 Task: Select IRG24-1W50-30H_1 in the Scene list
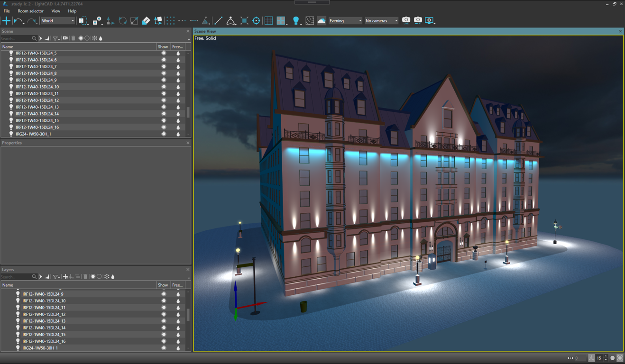(x=33, y=134)
